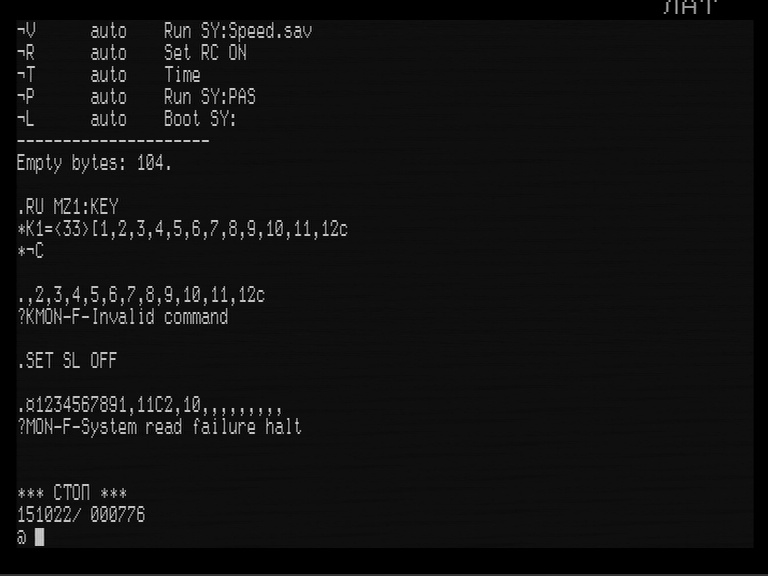
Task: Click the @ prompt symbol
Action: coord(22,537)
